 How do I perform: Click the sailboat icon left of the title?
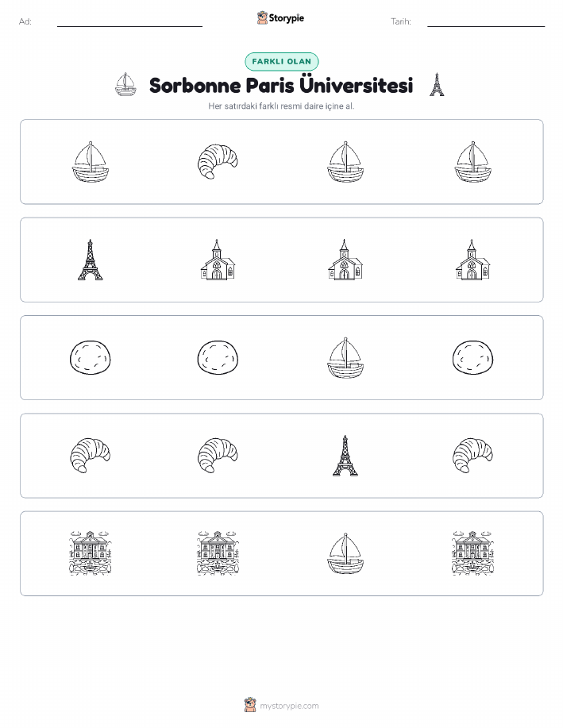125,84
